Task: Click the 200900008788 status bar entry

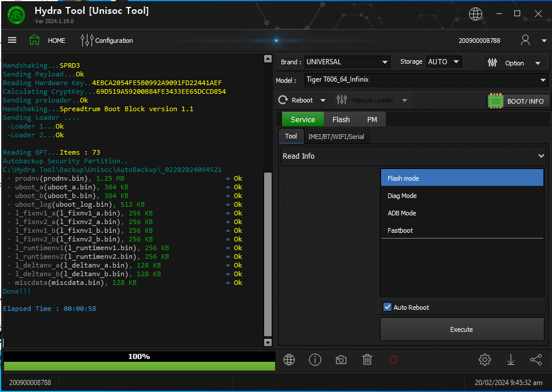Action: (x=30, y=383)
